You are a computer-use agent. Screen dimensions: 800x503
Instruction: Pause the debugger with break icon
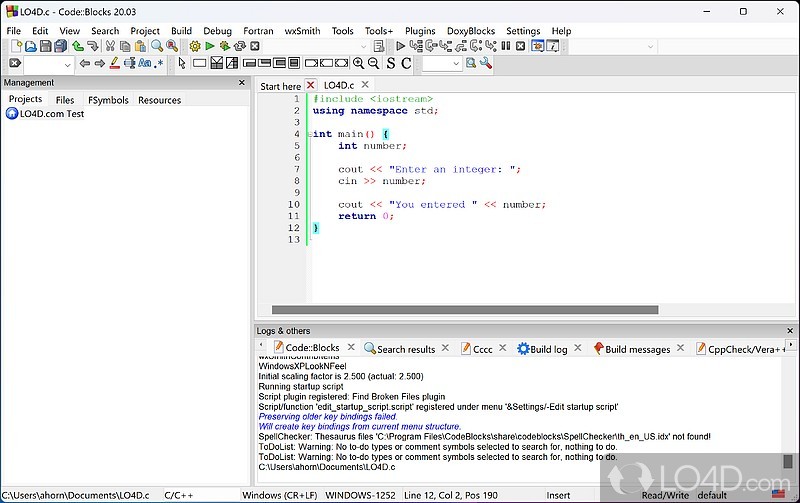pos(506,46)
